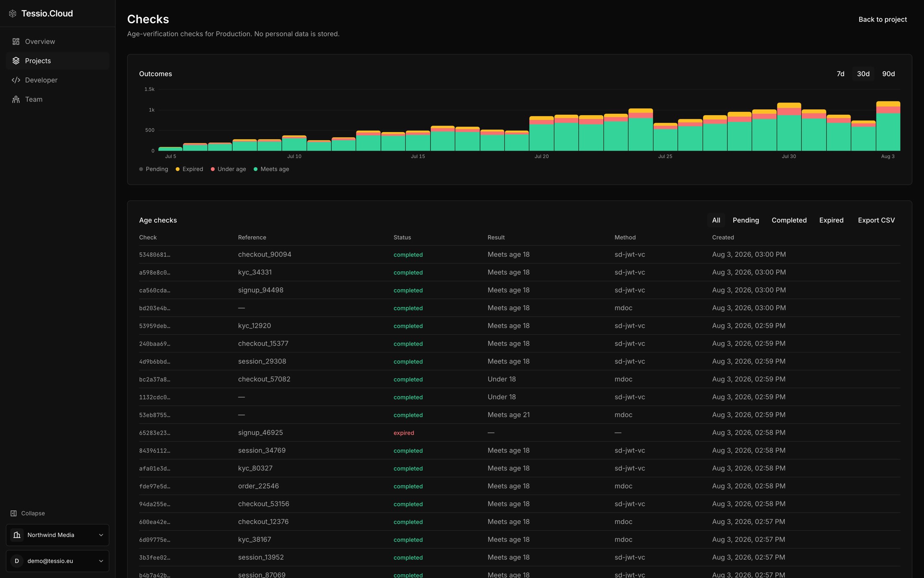Click the Northwind Media building icon

[17, 535]
